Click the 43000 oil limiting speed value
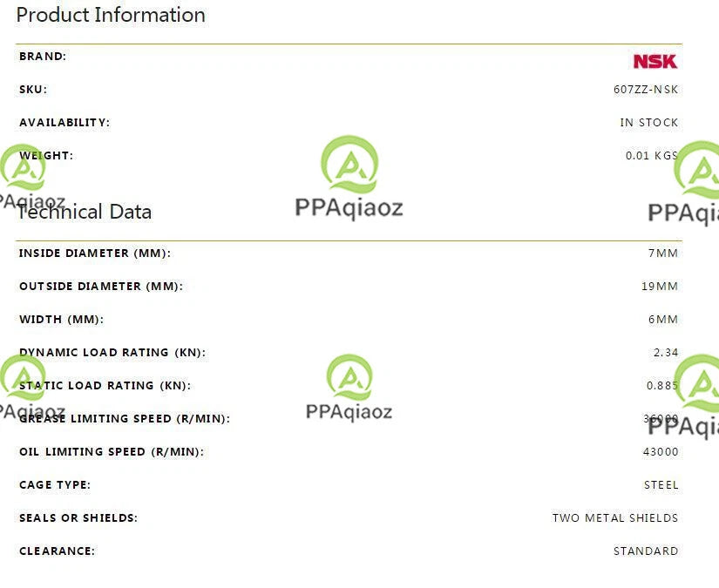This screenshot has width=719, height=588. 661,452
